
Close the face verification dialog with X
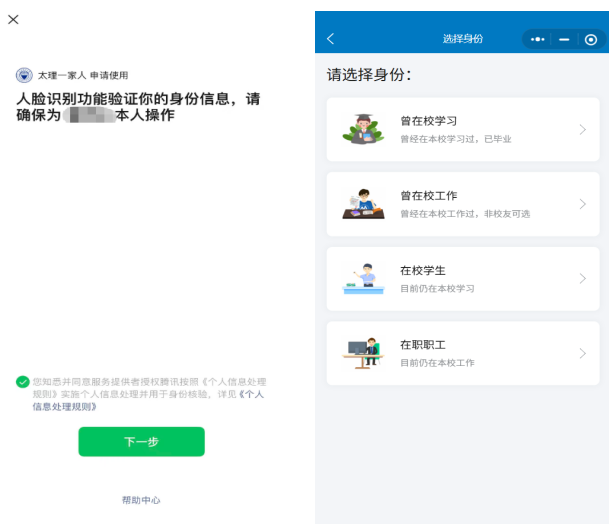[x=13, y=20]
